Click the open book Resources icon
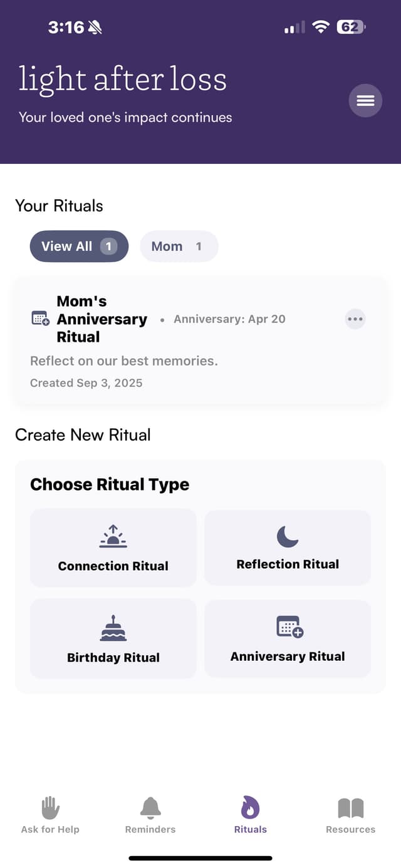This screenshot has width=401, height=868. click(x=351, y=808)
